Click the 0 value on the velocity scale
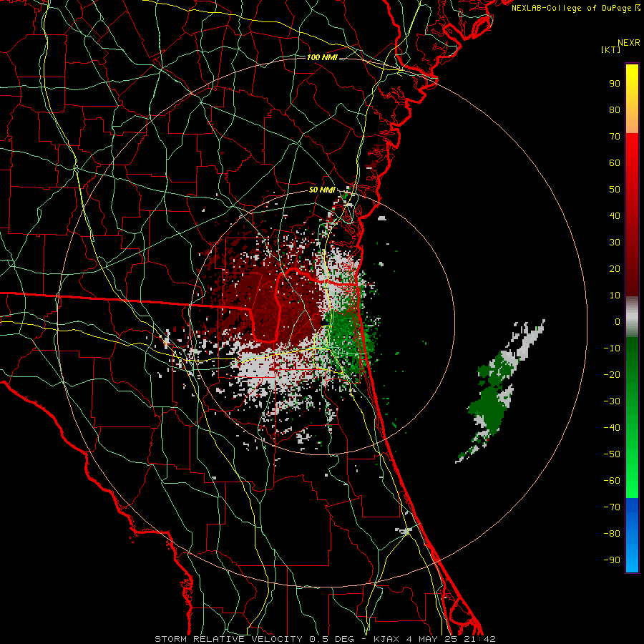The width and height of the screenshot is (644, 644). point(618,322)
